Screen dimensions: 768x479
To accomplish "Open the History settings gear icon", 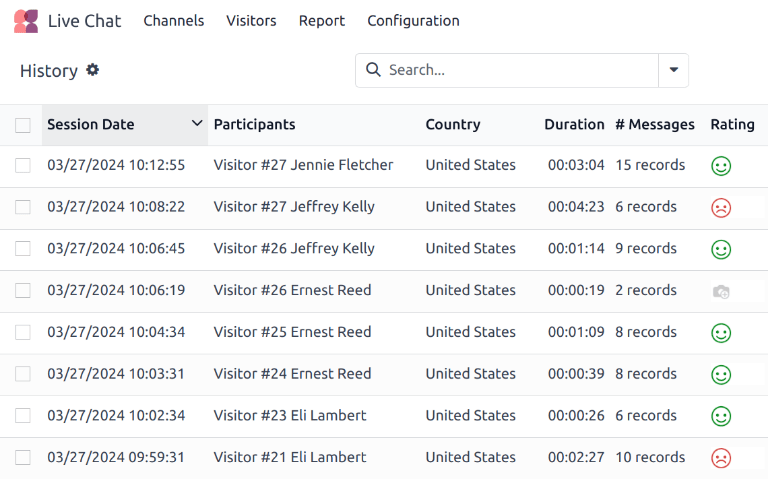I will pyautogui.click(x=93, y=70).
